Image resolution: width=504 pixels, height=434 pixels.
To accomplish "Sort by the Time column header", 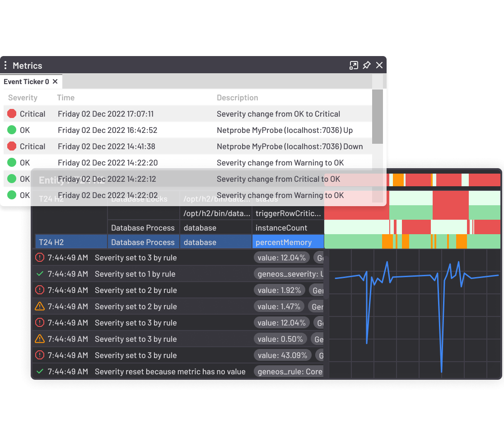I will tap(65, 98).
